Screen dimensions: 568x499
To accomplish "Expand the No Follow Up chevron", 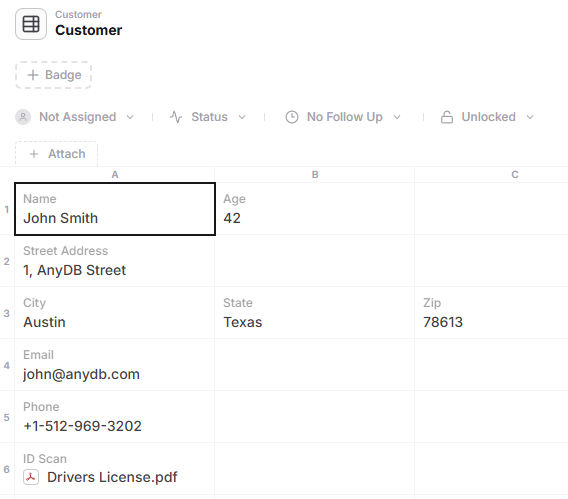I will click(397, 117).
